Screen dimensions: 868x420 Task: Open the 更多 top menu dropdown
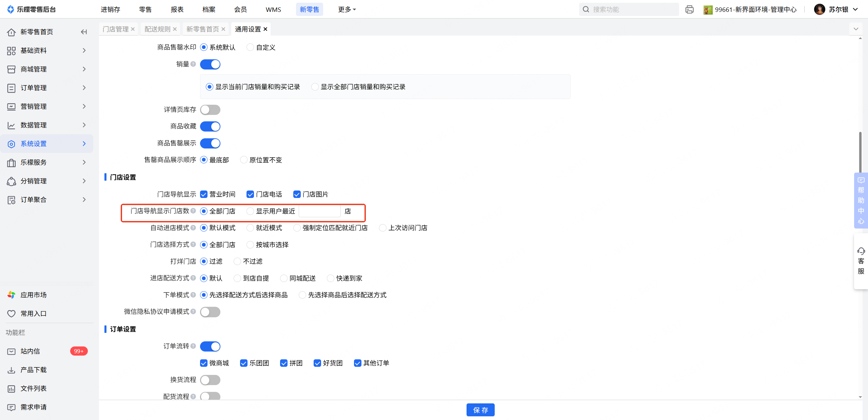(347, 9)
